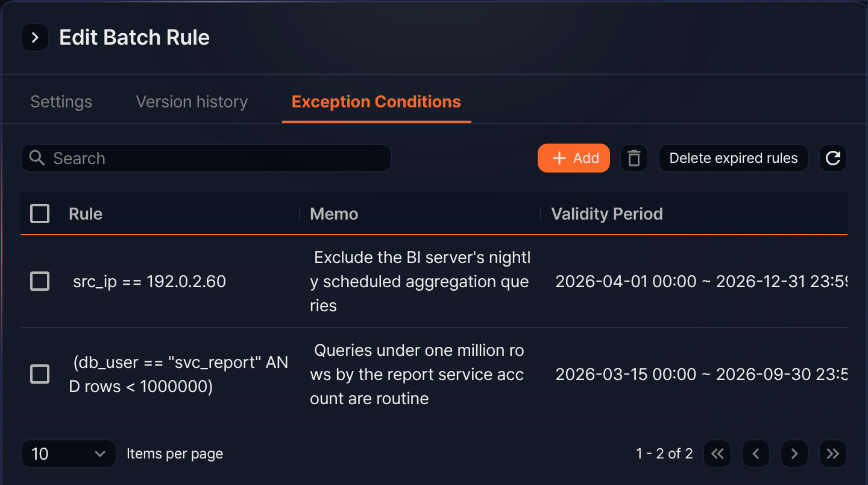Click the Memo column header
This screenshot has height=485, width=868.
[334, 214]
